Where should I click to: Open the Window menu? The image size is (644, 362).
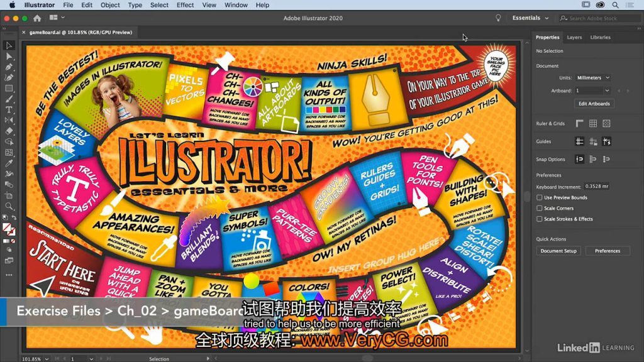(236, 5)
